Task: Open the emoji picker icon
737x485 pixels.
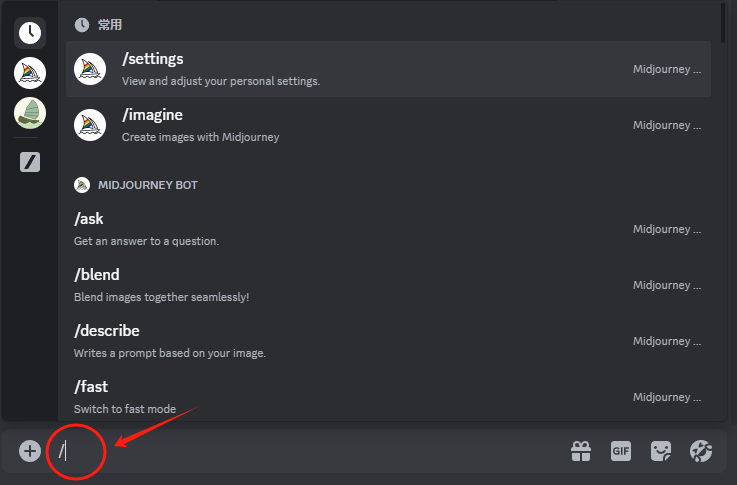Action: point(701,451)
